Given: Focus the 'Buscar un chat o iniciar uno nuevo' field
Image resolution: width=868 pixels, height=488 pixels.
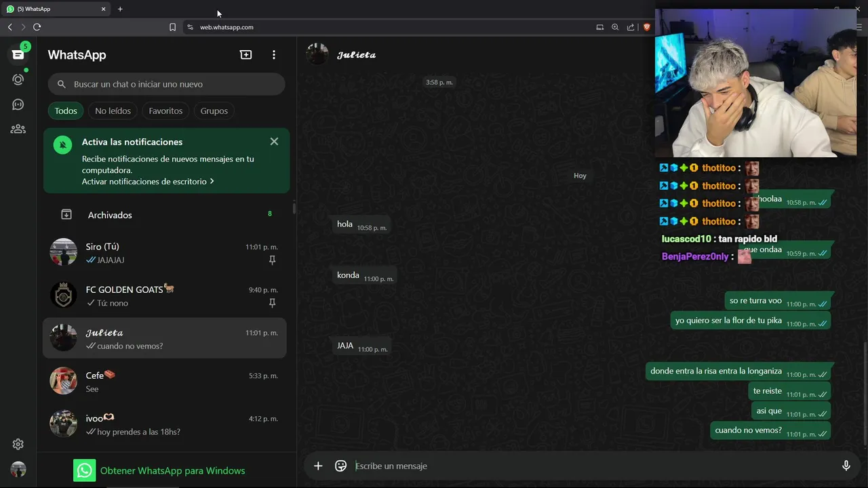Looking at the screenshot, I should tap(166, 84).
